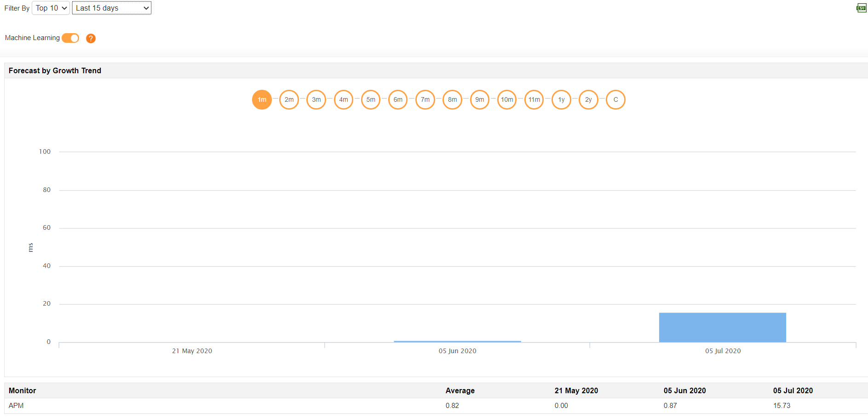Toggle the Machine Learning switch
The width and height of the screenshot is (868, 419).
[x=70, y=38]
